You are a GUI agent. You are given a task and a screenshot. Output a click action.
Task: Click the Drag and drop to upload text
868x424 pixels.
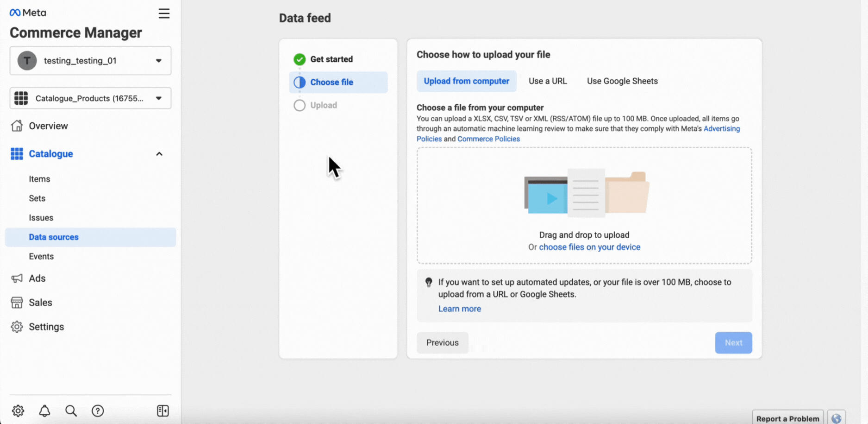[x=584, y=235]
